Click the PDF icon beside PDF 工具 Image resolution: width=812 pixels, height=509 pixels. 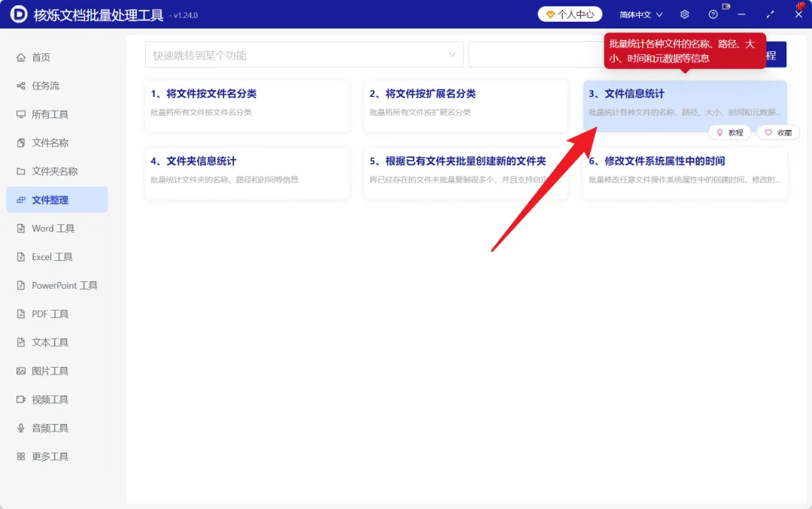21,314
